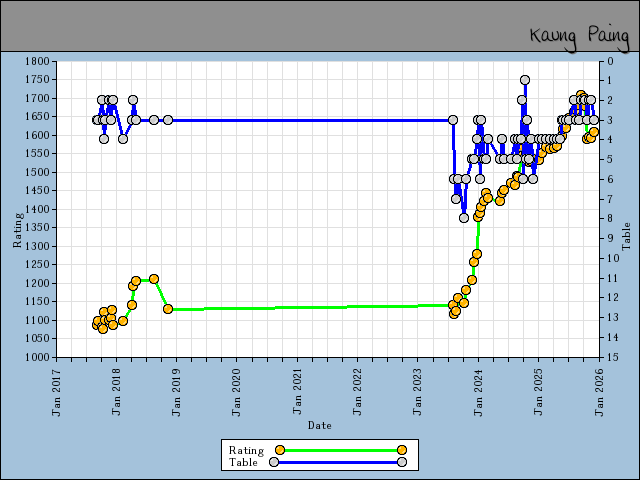The image size is (640, 480).
Task: Click the Rating label in the legend
Action: [246, 450]
